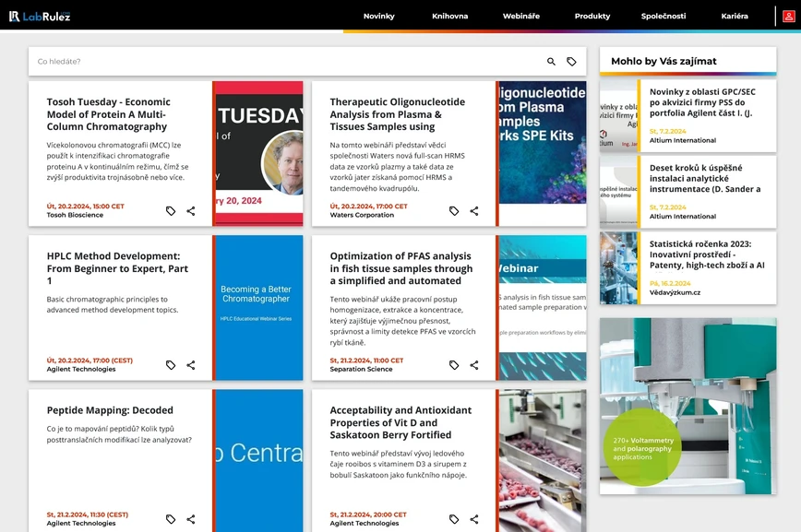Image resolution: width=801 pixels, height=532 pixels.
Task: Click 'Tosoh Bioscience' company name
Action: (x=75, y=215)
